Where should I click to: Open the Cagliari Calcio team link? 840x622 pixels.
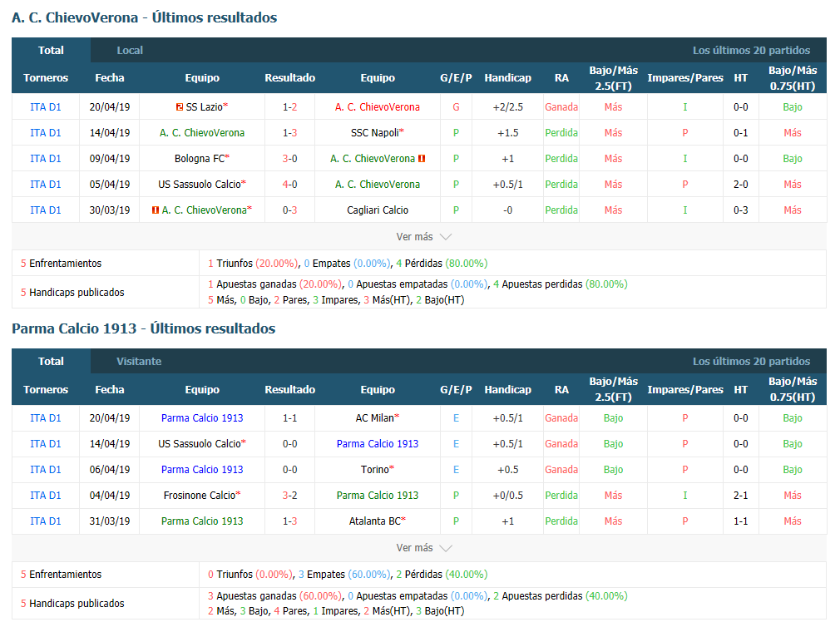pos(378,210)
